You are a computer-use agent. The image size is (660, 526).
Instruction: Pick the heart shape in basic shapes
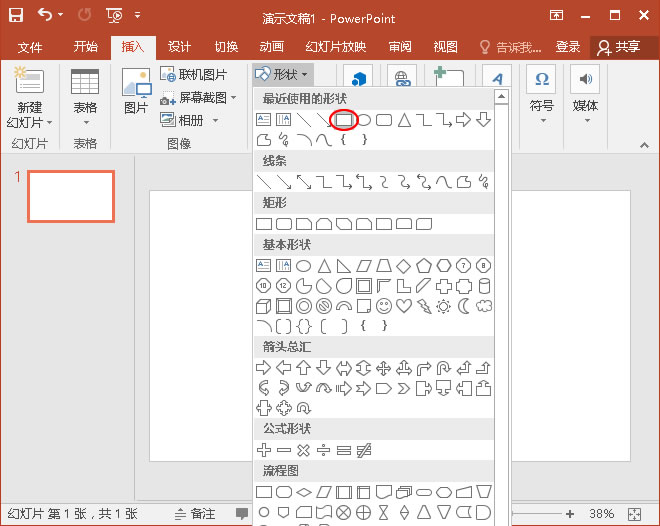[x=404, y=306]
